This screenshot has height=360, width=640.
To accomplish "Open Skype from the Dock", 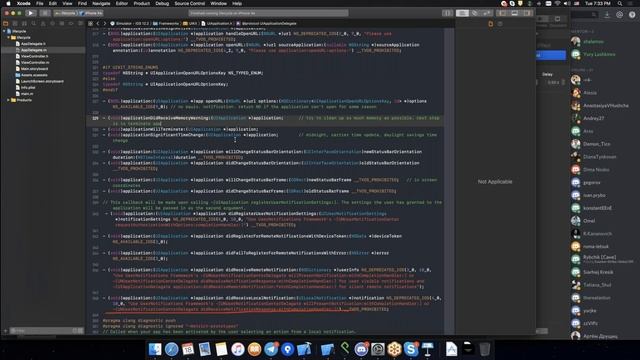I will (411, 349).
